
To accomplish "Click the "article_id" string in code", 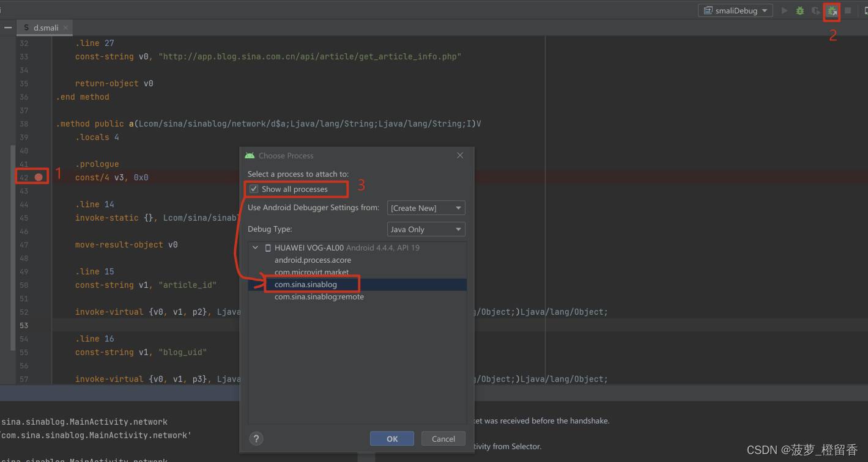I will 187,285.
